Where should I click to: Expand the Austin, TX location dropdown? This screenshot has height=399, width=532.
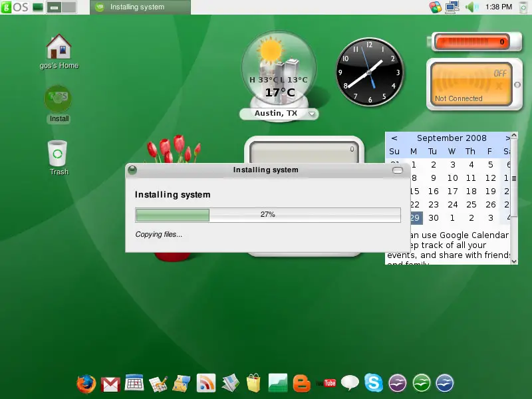[312, 114]
